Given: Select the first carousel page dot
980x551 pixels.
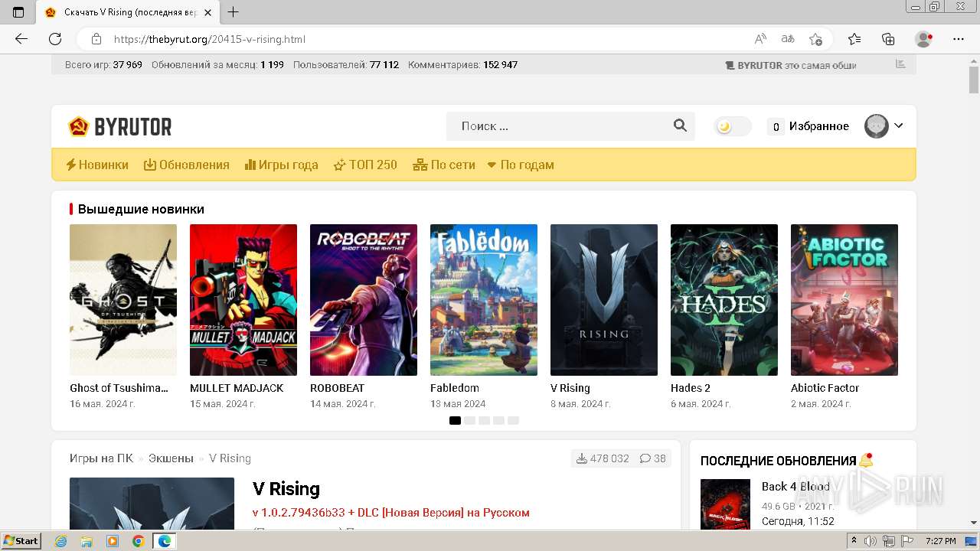Looking at the screenshot, I should tap(455, 420).
